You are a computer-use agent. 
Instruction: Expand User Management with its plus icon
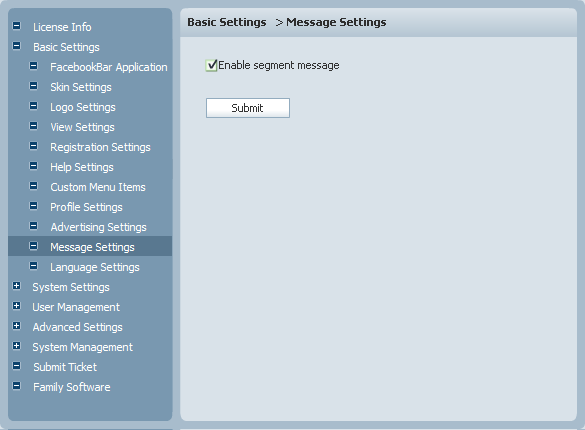click(x=16, y=306)
